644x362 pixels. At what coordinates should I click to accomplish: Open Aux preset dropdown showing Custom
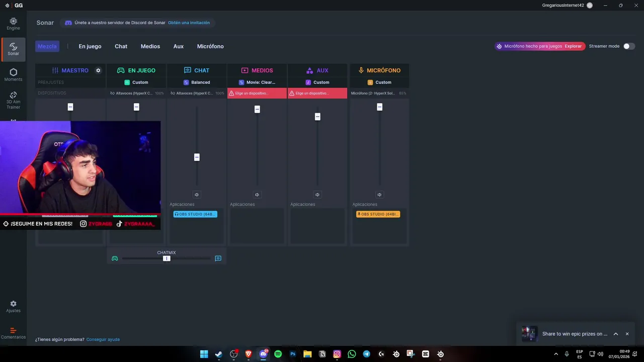click(317, 82)
